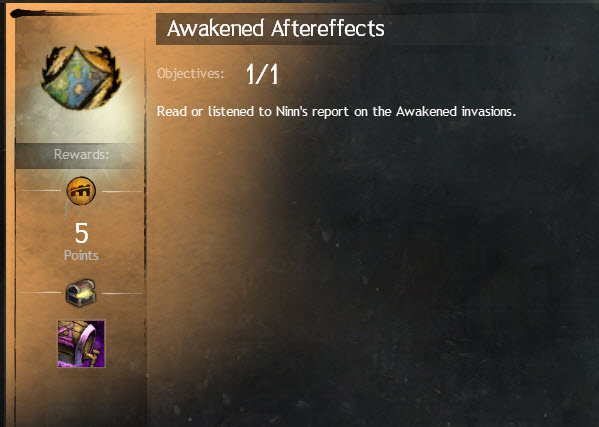This screenshot has width=599, height=427.
Task: Click the number 5 reward value
Action: 81,233
